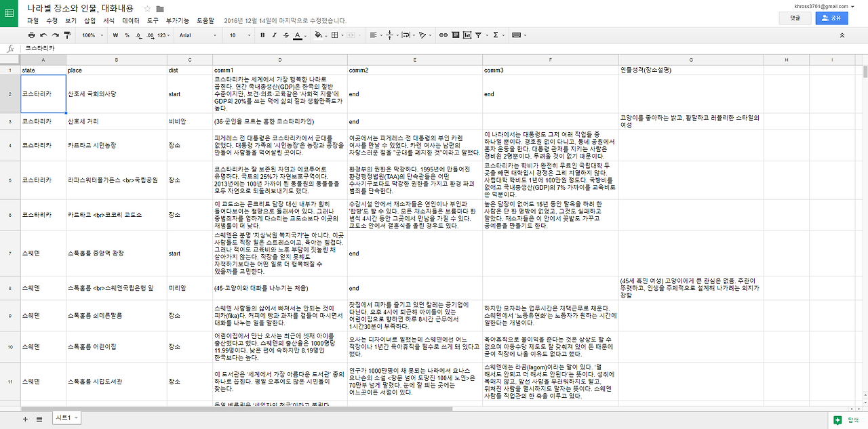Open the 수정 menu
Screen dimensions: 868x429
pyautogui.click(x=52, y=21)
